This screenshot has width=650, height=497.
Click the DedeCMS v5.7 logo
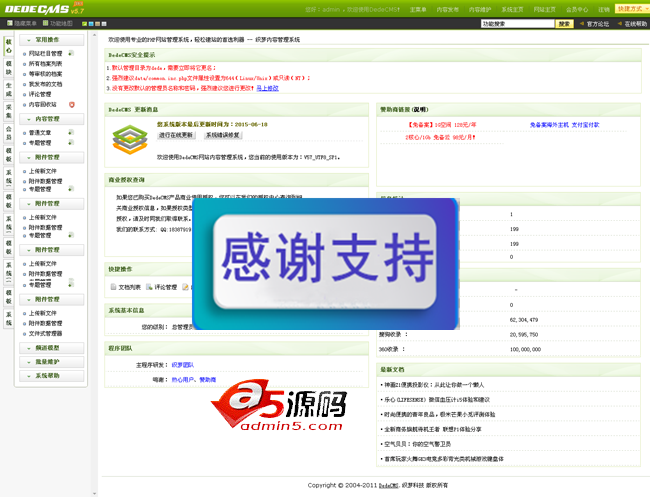point(44,8)
